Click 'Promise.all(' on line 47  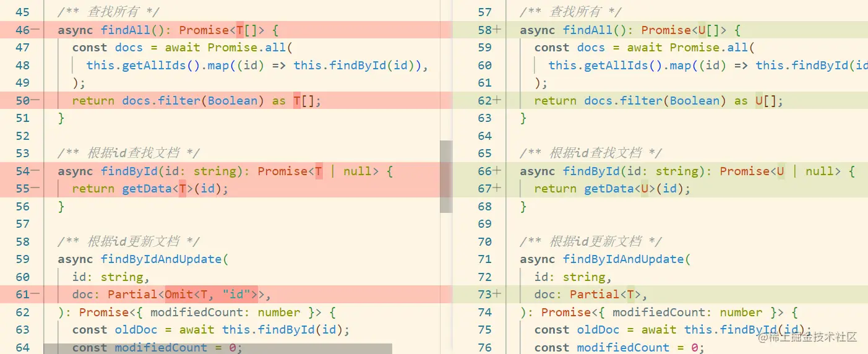[x=249, y=48]
